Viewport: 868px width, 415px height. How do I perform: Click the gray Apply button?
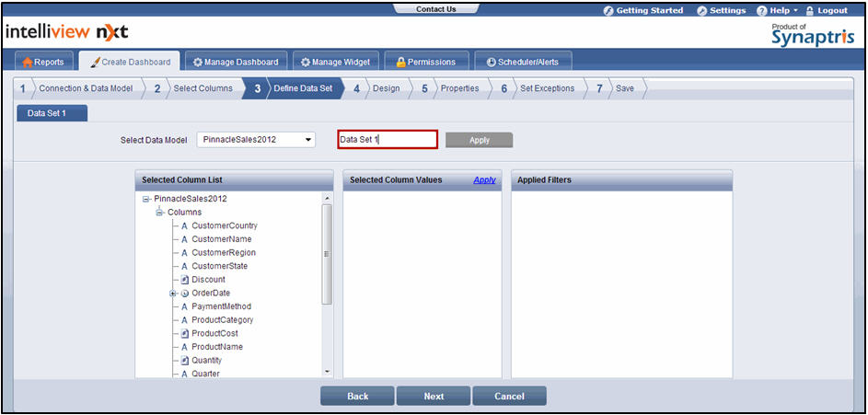(x=480, y=140)
